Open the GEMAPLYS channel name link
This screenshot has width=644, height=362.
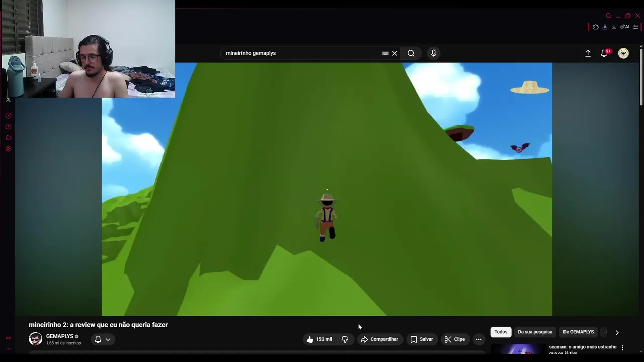tap(60, 336)
